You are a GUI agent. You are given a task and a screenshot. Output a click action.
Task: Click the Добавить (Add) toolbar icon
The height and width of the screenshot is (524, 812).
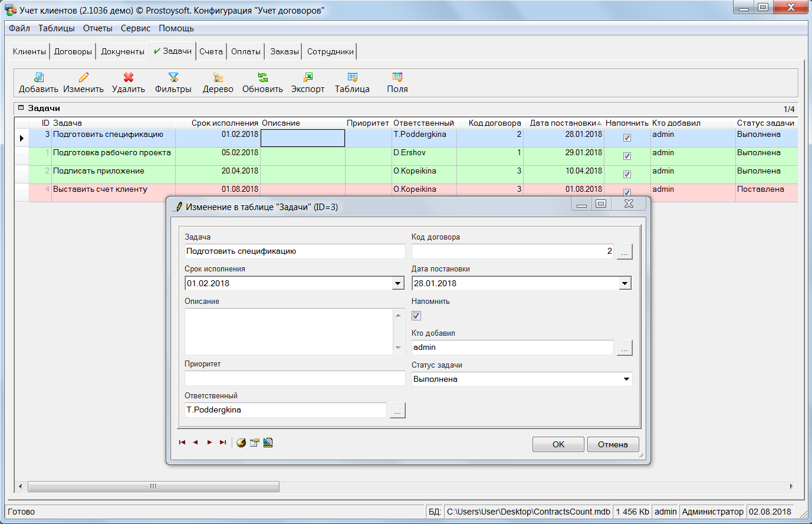tap(39, 78)
